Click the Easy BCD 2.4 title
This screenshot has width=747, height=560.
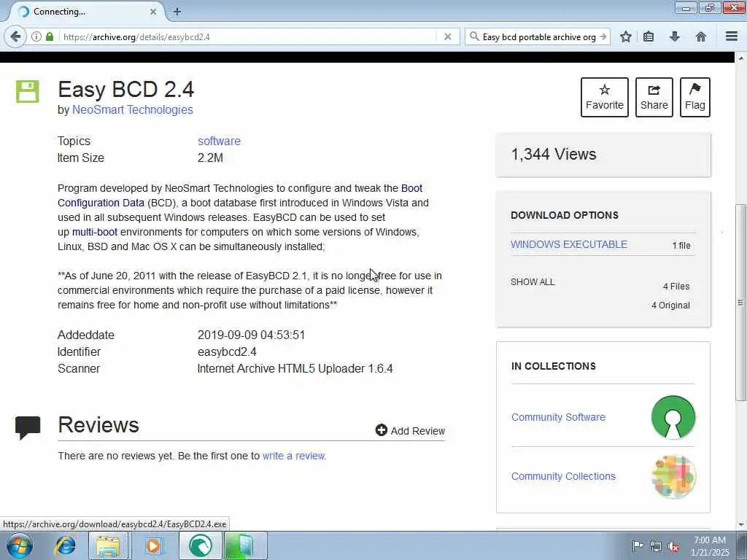tap(125, 89)
